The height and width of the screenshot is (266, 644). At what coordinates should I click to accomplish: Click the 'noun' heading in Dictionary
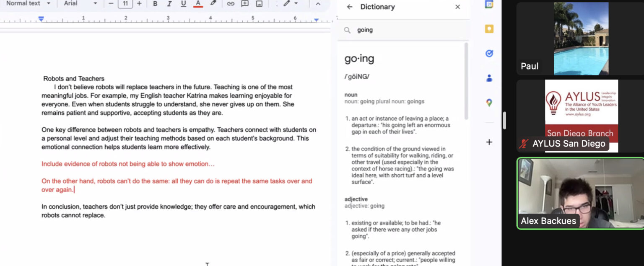(x=351, y=95)
